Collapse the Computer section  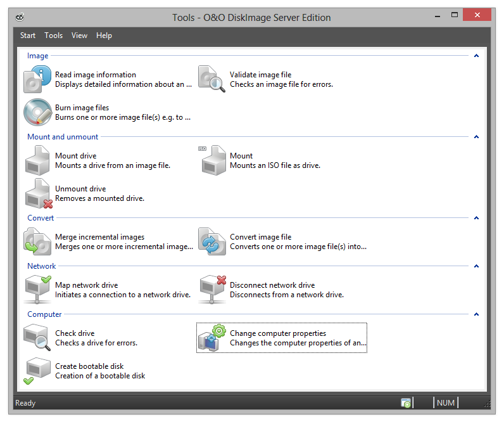click(476, 314)
